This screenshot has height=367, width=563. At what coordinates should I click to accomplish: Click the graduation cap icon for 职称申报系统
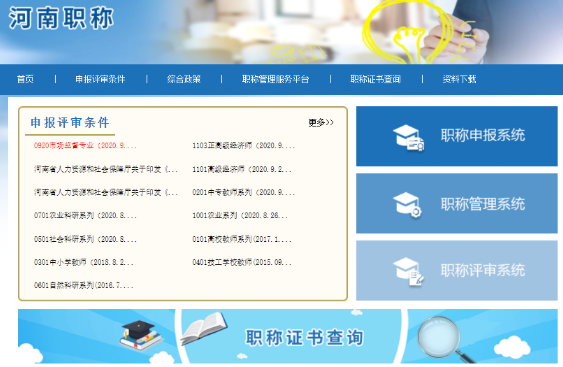[x=409, y=137]
